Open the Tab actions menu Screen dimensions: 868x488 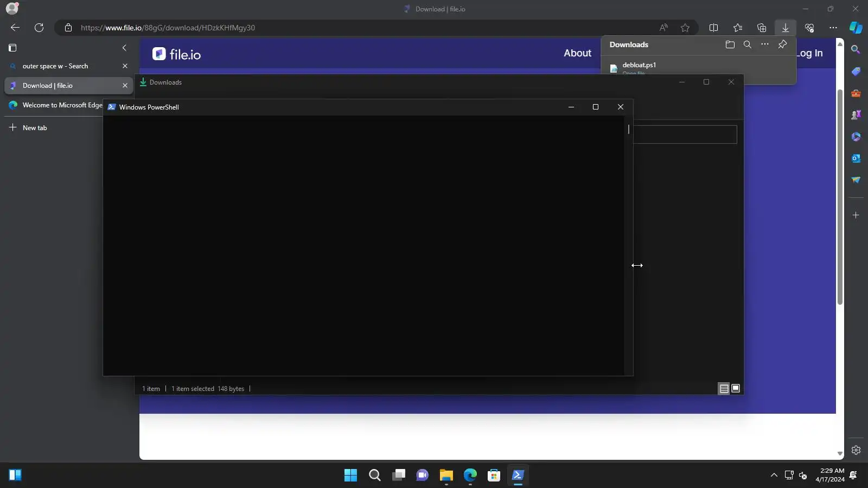(x=13, y=48)
